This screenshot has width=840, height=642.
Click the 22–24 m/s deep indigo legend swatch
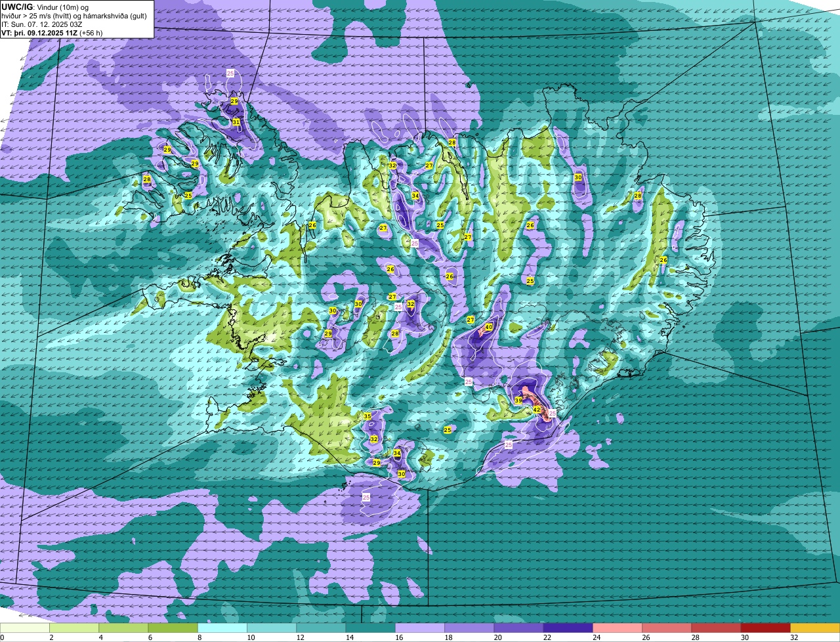coord(568,628)
